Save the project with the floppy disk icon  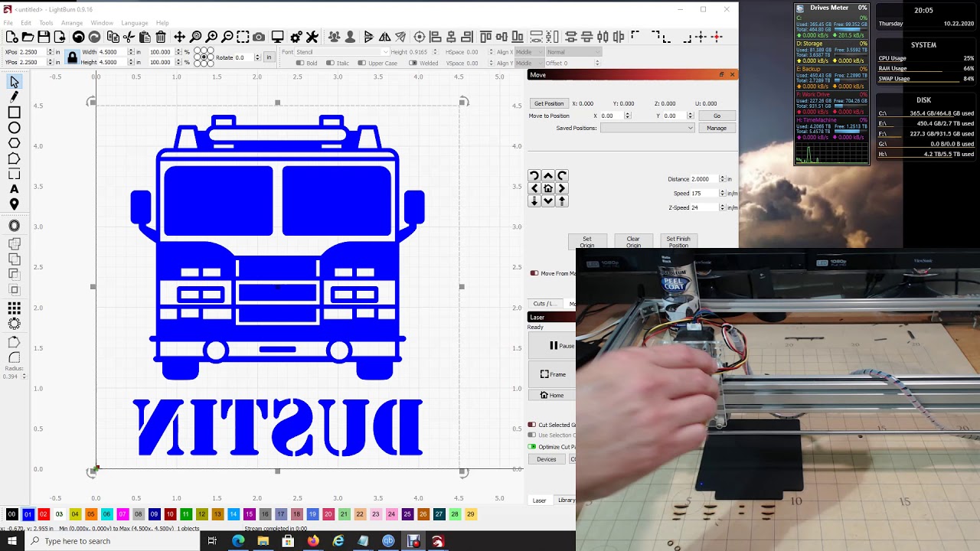point(44,37)
